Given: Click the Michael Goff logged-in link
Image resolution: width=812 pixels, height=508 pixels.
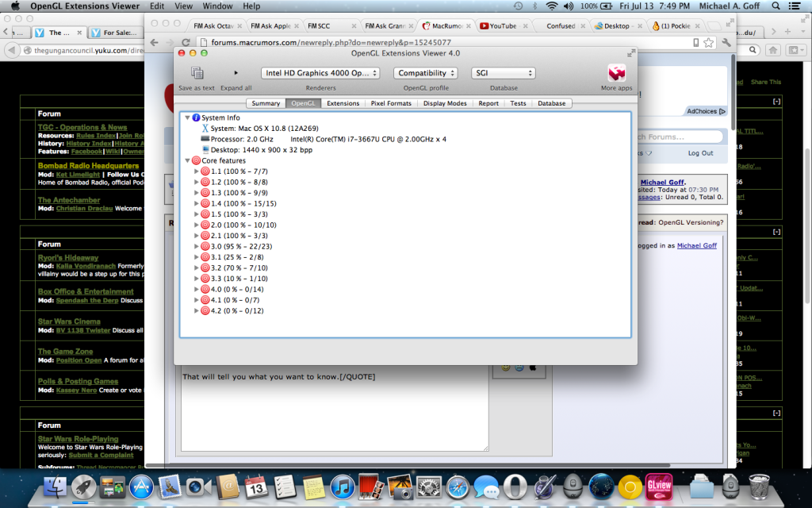Looking at the screenshot, I should 696,246.
